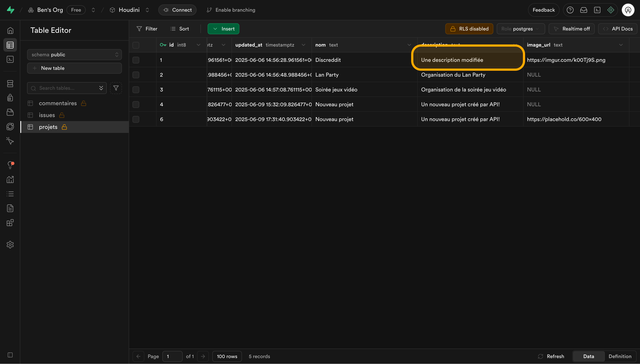Expand the image_url column header menu
The image size is (640, 364).
621,45
